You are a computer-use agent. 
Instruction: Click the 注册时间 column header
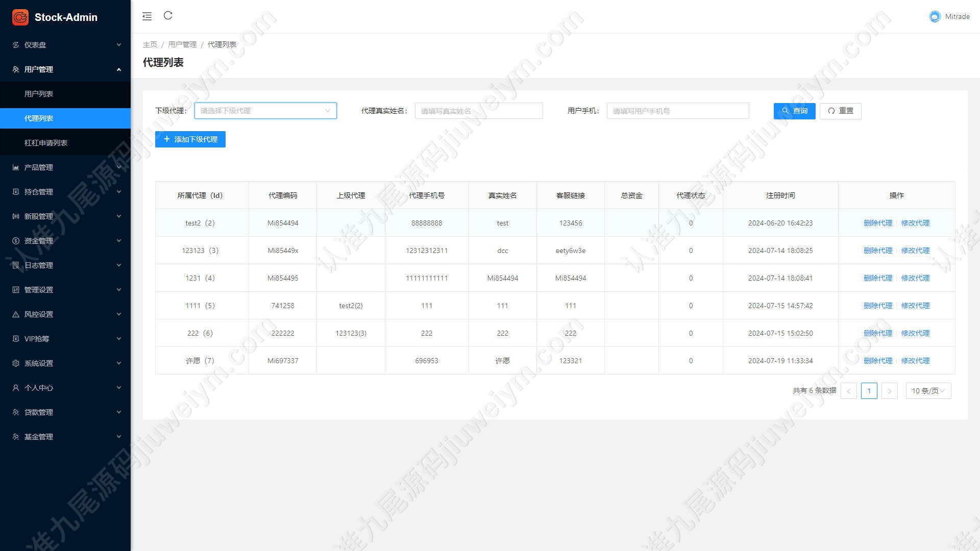coord(780,195)
